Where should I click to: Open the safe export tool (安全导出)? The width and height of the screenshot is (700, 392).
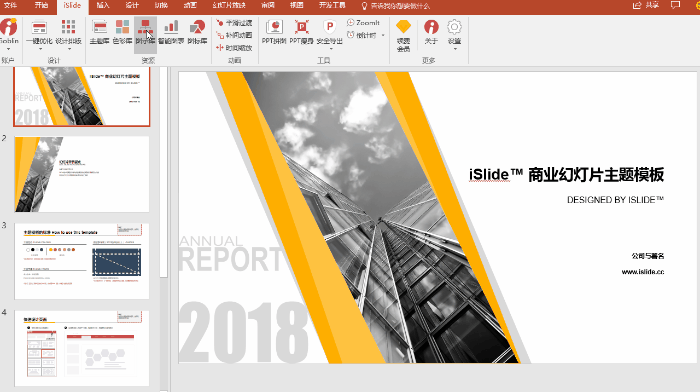coord(329,32)
